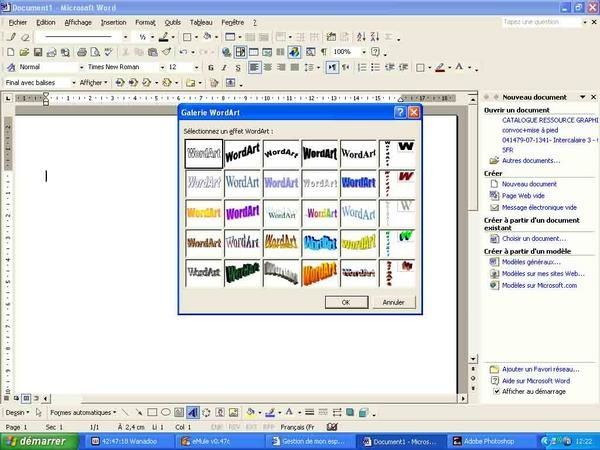Click the Numbered list icon

coord(362,68)
